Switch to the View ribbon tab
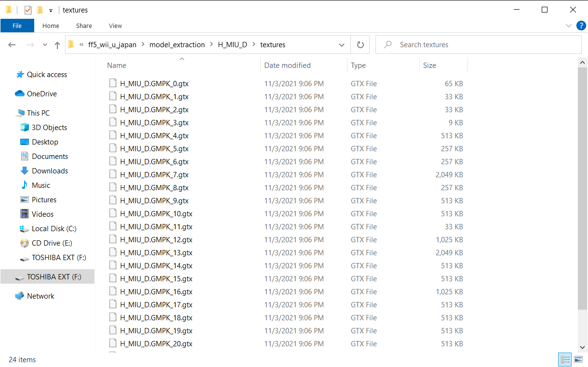 (115, 26)
